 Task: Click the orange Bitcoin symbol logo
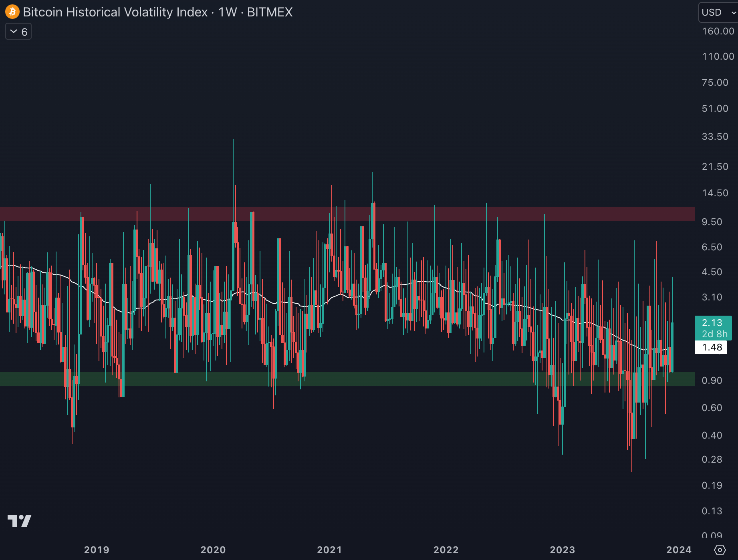coord(12,12)
